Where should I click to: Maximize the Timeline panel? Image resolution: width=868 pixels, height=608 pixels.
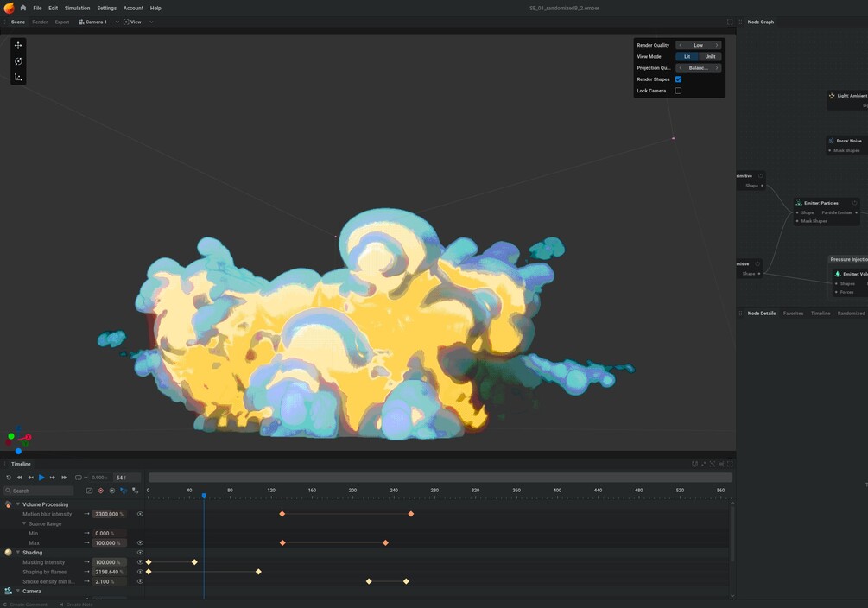730,464
